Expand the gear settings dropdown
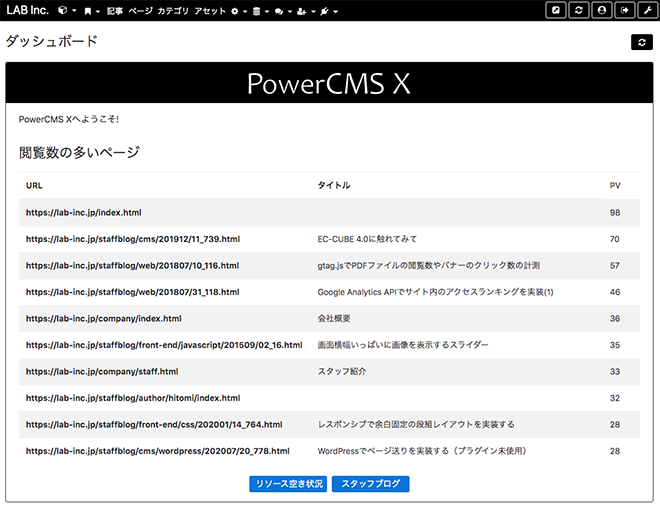The height and width of the screenshot is (507, 660). pyautogui.click(x=239, y=11)
